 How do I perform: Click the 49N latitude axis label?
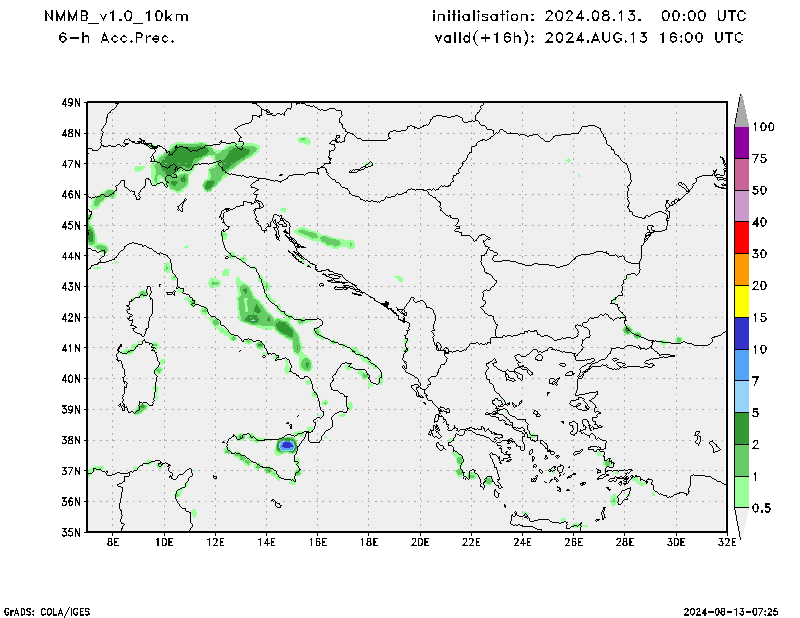[70, 102]
